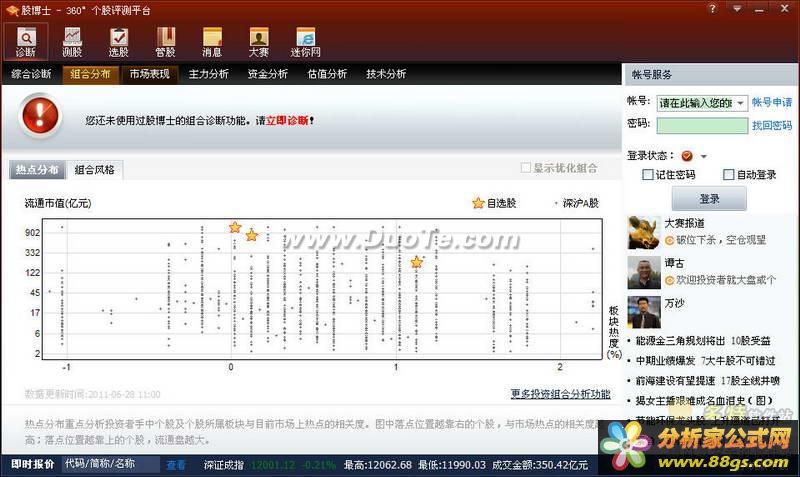Click the 最高:12062.68 status value
The height and width of the screenshot is (477, 800).
pos(378,465)
